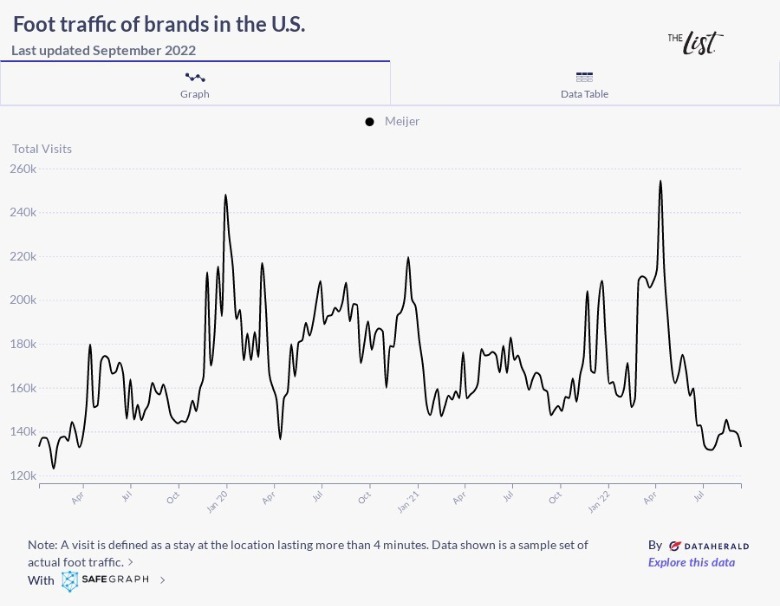Click the 'Total Visits' axis title
Viewport: 780px width, 606px height.
coord(42,149)
